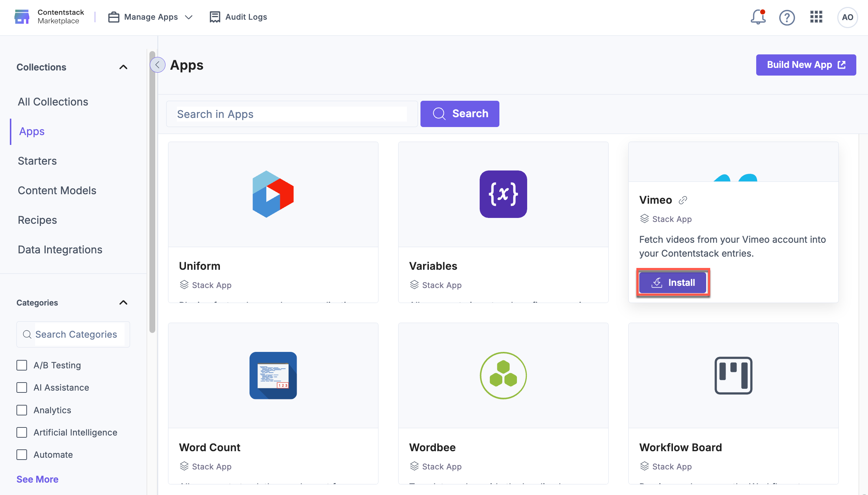Open All Collections
Image resolution: width=868 pixels, height=495 pixels.
click(53, 102)
